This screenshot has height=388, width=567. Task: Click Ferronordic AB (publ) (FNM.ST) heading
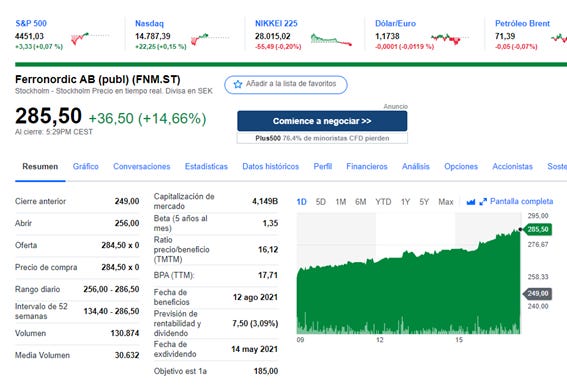coord(98,80)
